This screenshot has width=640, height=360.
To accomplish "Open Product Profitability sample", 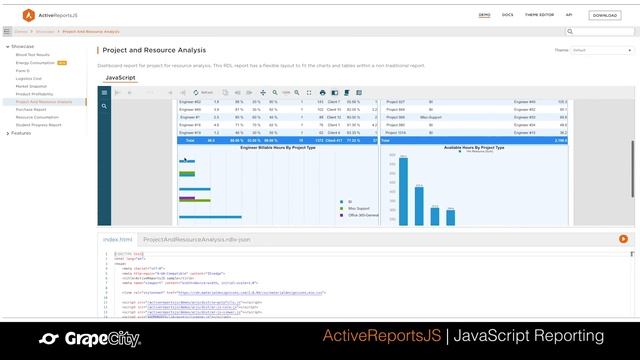I will [x=34, y=94].
